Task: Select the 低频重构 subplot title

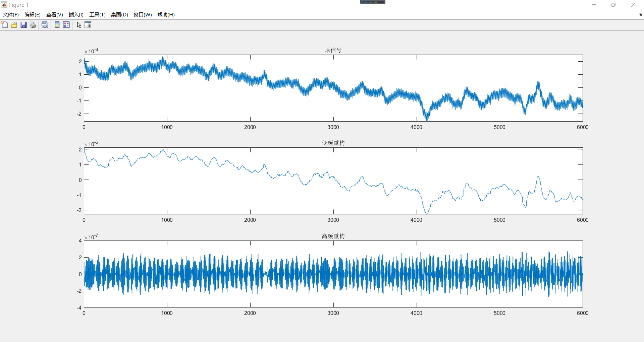Action: pos(333,143)
